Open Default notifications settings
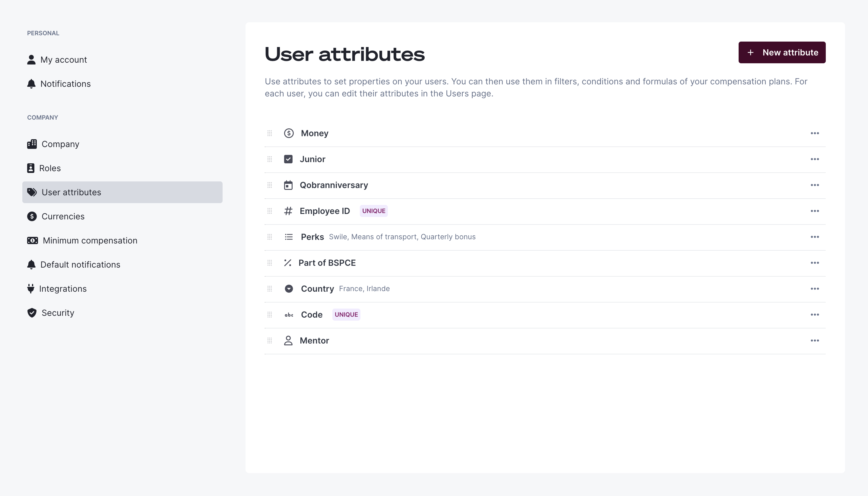The width and height of the screenshot is (868, 496). (122, 265)
